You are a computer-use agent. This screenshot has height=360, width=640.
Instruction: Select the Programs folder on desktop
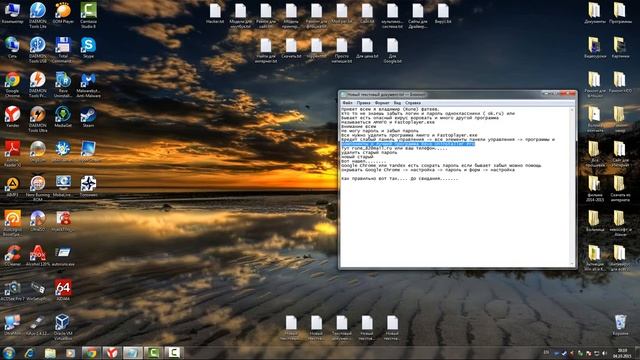(620, 13)
